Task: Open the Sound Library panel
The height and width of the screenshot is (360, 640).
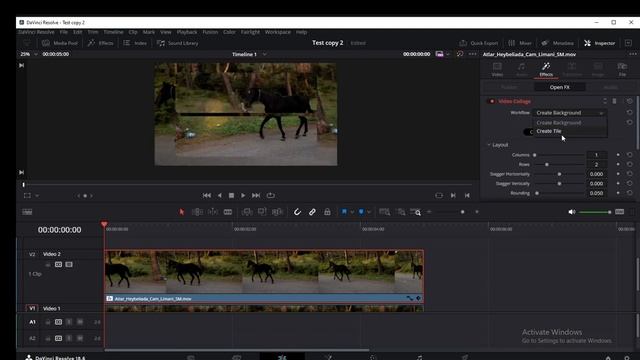Action: pyautogui.click(x=178, y=43)
